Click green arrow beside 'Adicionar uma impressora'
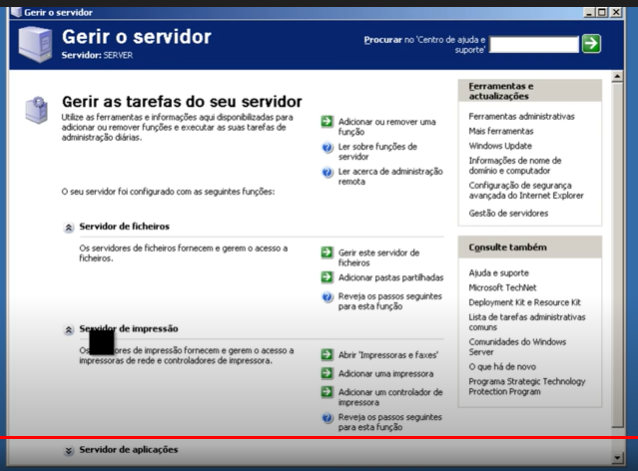Image resolution: width=638 pixels, height=471 pixels. [327, 373]
